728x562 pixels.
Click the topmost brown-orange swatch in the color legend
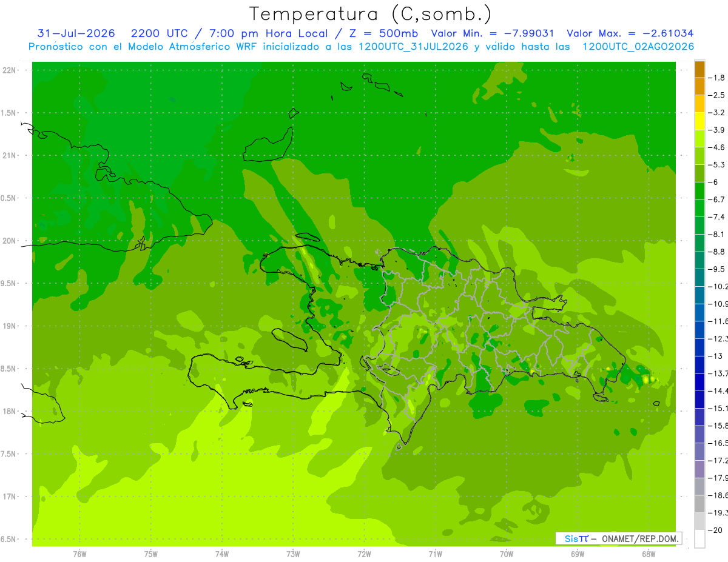pos(699,69)
